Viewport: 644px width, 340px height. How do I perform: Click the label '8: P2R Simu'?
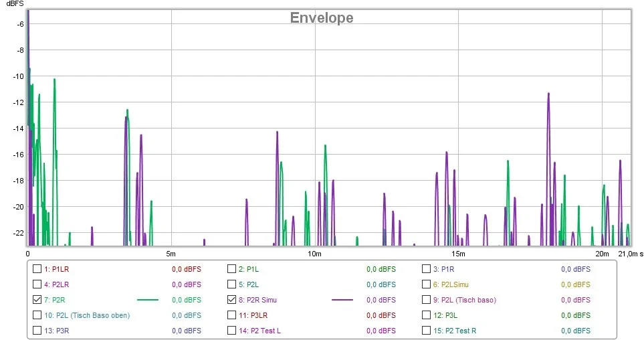click(258, 300)
